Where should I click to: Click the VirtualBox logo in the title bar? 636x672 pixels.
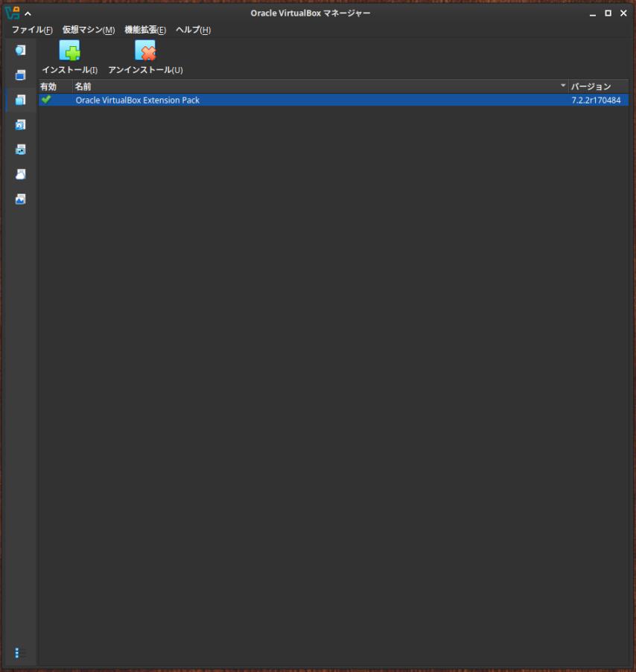pyautogui.click(x=13, y=13)
